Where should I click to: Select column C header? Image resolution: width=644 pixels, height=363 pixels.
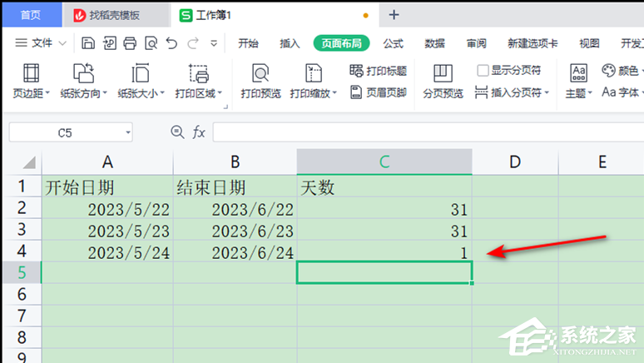(384, 162)
